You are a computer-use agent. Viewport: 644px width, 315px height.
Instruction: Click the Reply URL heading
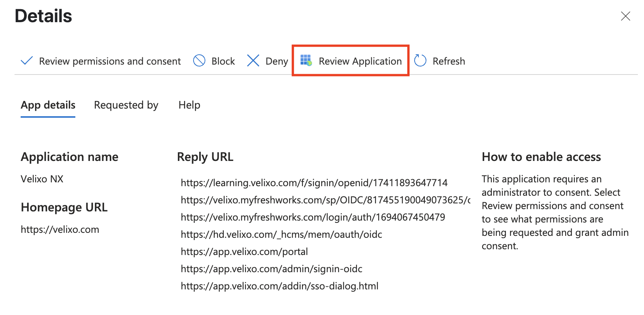[205, 157]
